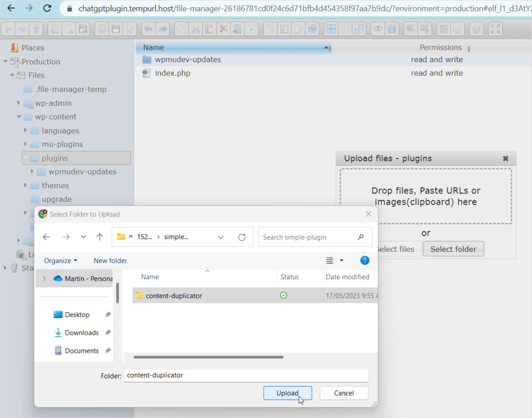The image size is (532, 418).
Task: Click New folder in the dialog toolbar
Action: pyautogui.click(x=110, y=260)
